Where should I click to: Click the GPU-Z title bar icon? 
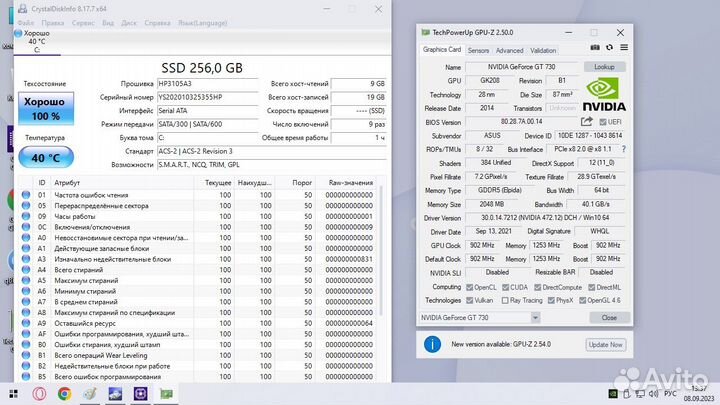pyautogui.click(x=425, y=33)
